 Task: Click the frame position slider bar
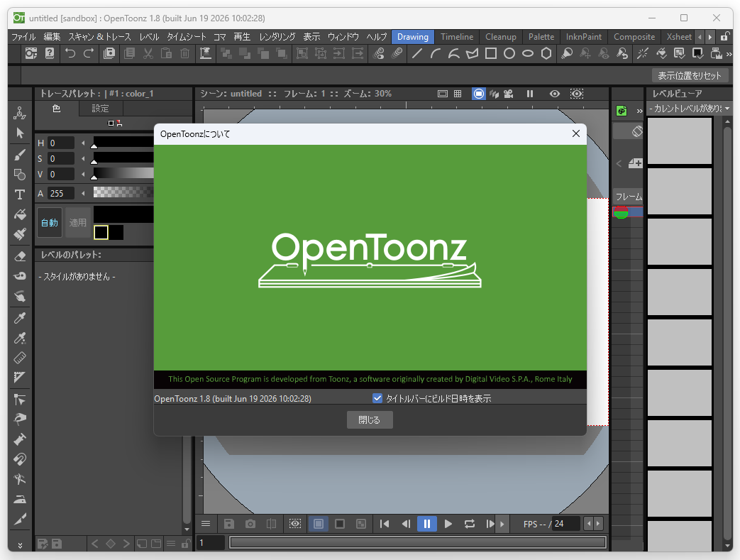point(418,542)
